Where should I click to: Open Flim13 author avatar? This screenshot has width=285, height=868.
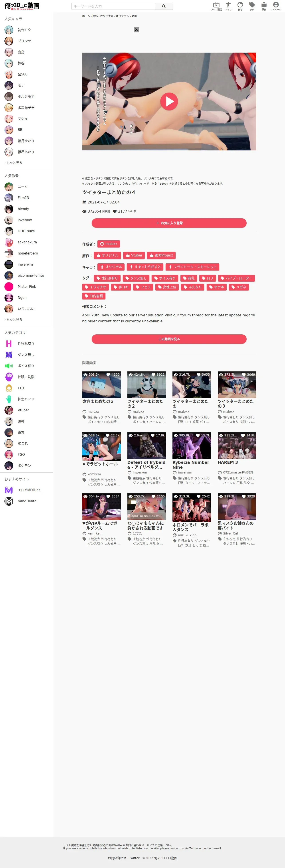pyautogui.click(x=9, y=198)
